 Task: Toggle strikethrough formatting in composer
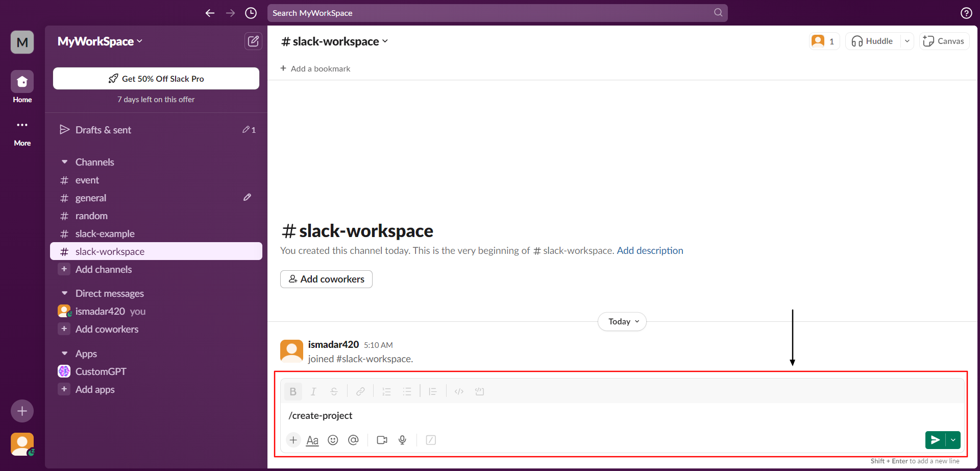tap(334, 391)
